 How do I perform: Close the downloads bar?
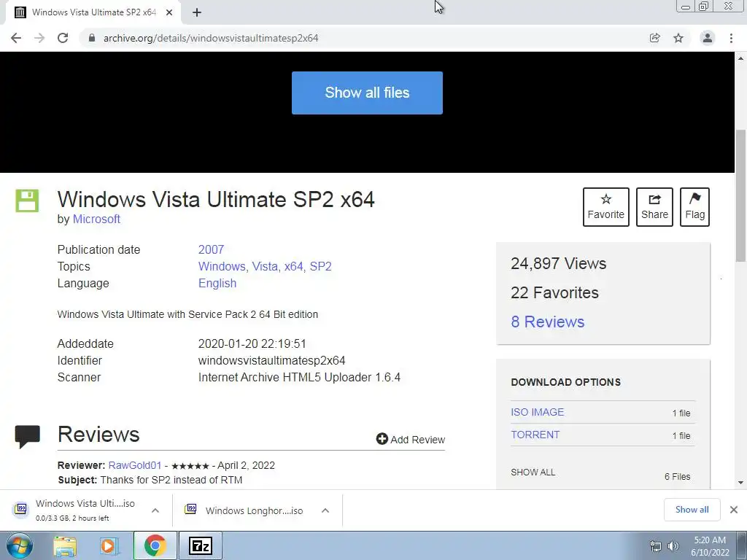pos(734,510)
